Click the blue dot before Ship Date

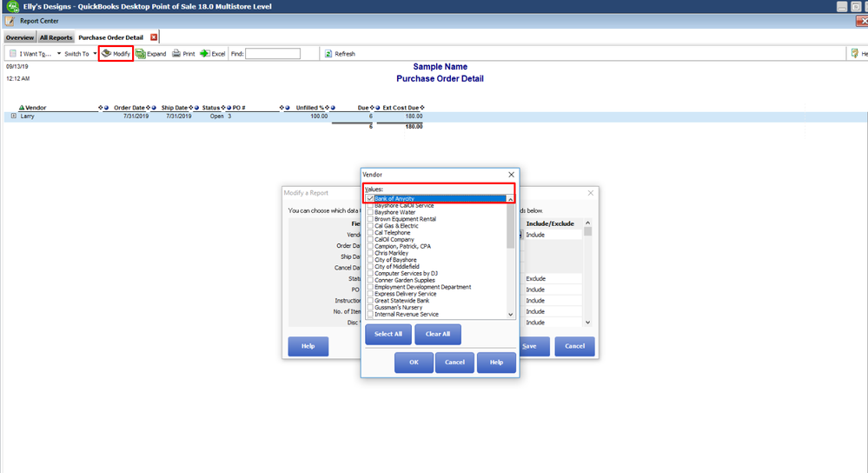[154, 108]
